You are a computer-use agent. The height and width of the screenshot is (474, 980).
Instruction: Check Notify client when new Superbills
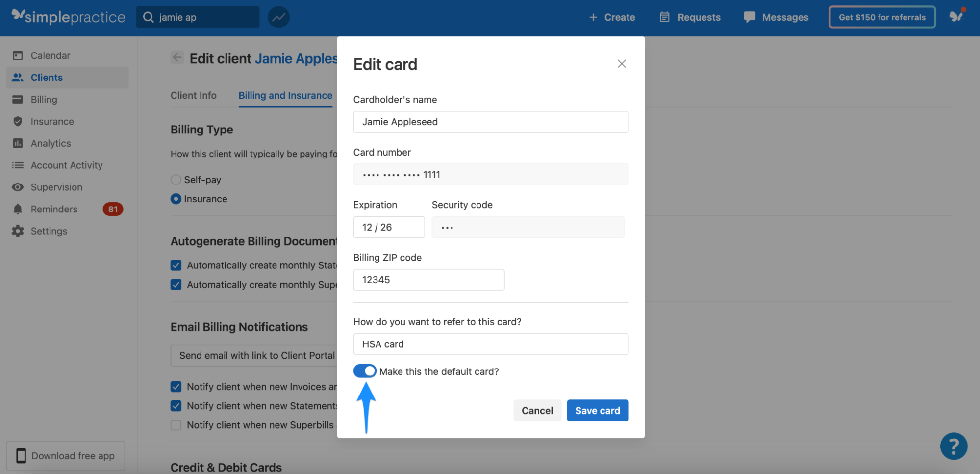coord(176,425)
